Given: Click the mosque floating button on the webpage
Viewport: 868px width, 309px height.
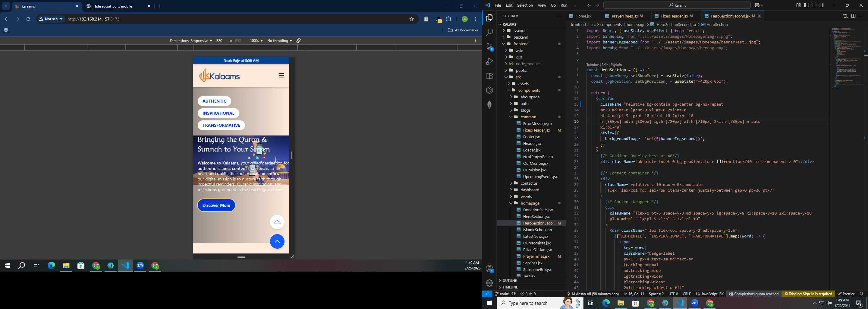Looking at the screenshot, I should 277,222.
